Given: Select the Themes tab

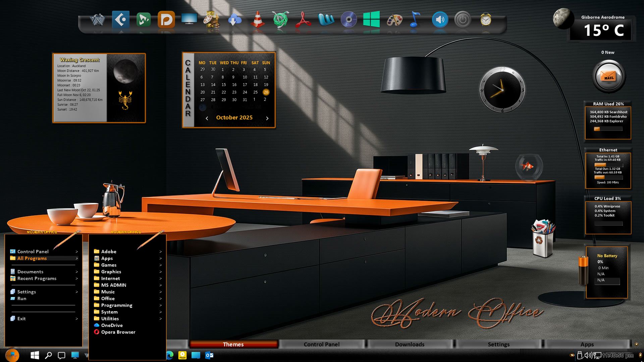Looking at the screenshot, I should pyautogui.click(x=233, y=344).
